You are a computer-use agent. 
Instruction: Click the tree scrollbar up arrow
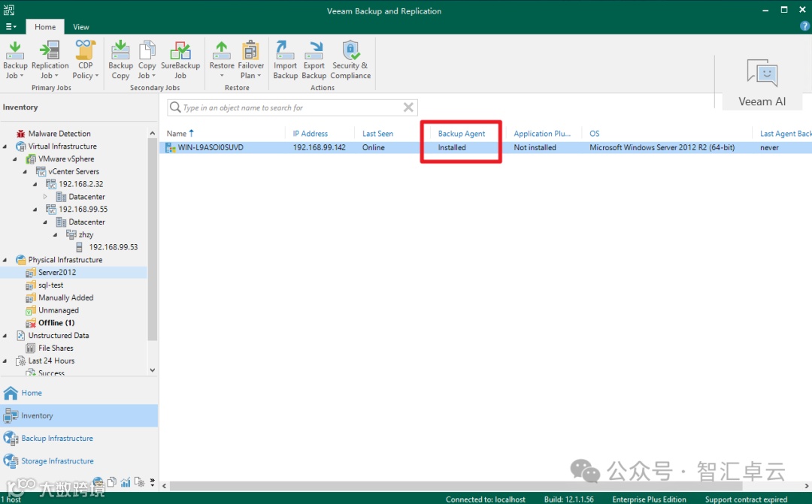(x=152, y=134)
